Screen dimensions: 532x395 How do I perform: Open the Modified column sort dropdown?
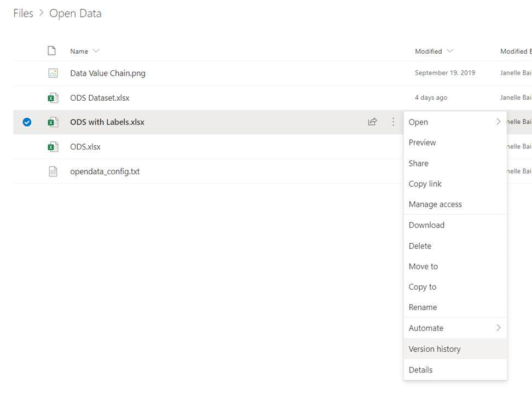[x=450, y=51]
